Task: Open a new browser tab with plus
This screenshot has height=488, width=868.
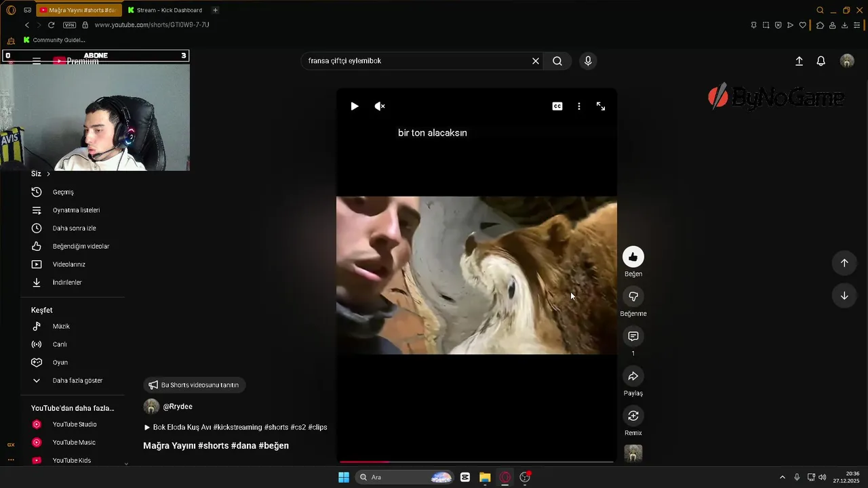Action: pyautogui.click(x=215, y=10)
